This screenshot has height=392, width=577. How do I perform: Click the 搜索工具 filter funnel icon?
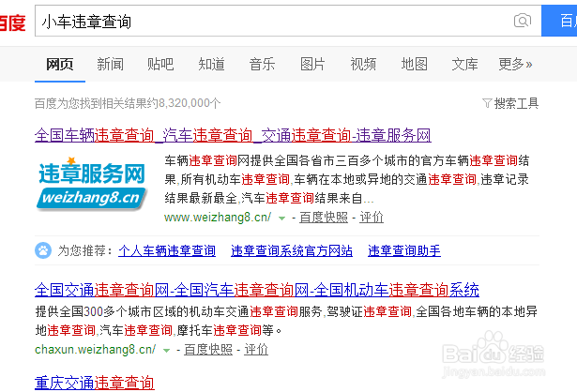pyautogui.click(x=487, y=103)
